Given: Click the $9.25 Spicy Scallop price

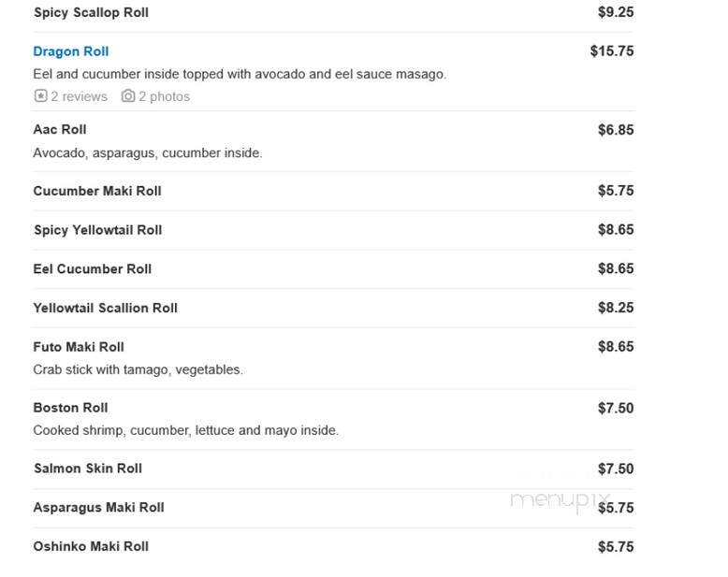Looking at the screenshot, I should click(x=616, y=12).
